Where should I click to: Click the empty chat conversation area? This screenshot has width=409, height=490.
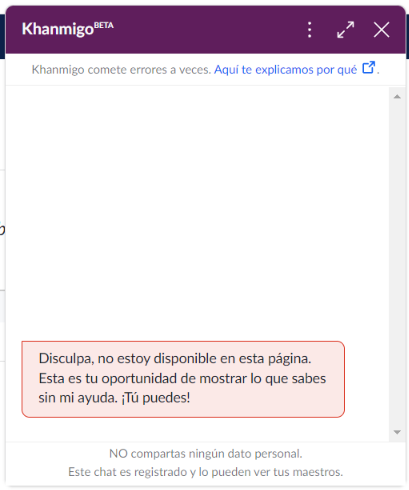[x=197, y=213]
